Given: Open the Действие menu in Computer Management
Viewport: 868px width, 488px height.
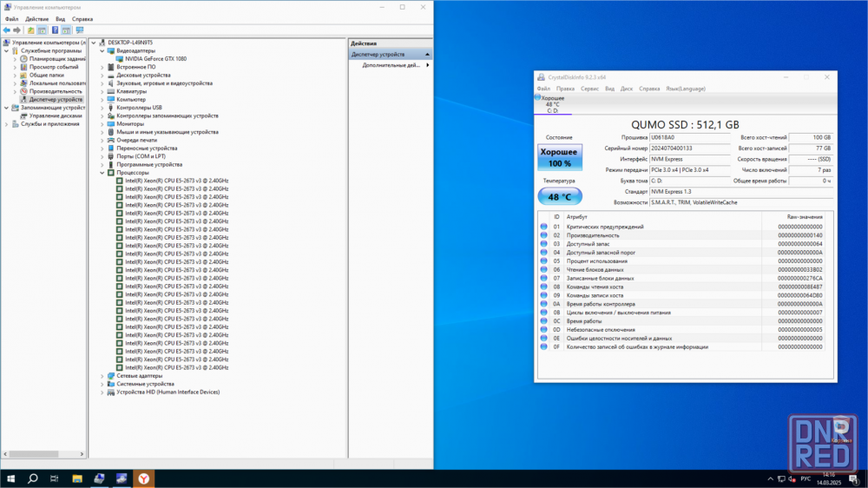Looking at the screenshot, I should coord(37,18).
